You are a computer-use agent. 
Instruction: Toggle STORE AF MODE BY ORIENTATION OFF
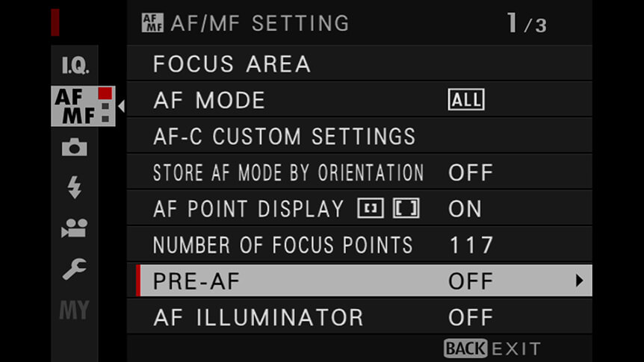[471, 173]
